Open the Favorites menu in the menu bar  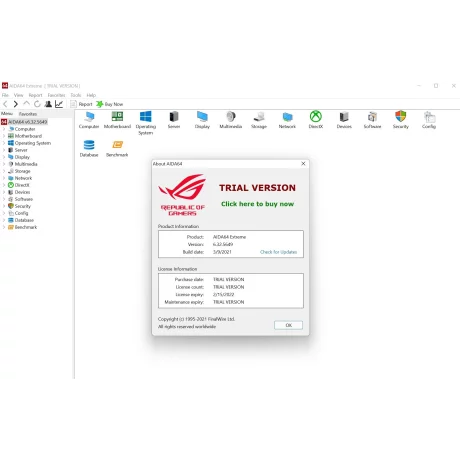point(56,95)
